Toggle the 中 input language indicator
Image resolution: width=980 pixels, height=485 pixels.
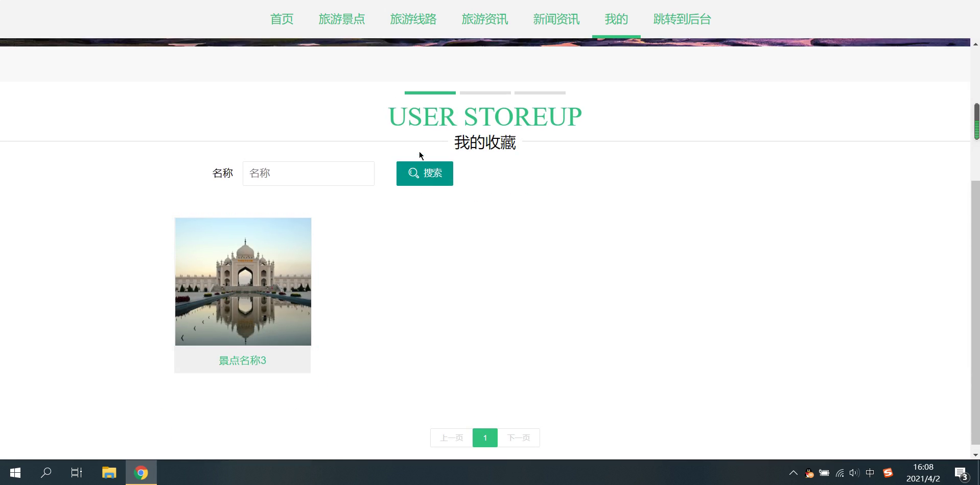click(x=870, y=473)
